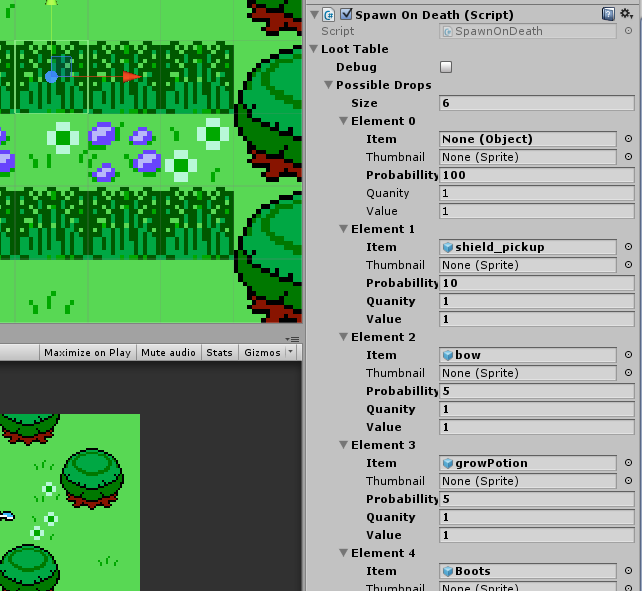Collapse Element 1 foldout
Screen dimensions: 642x591
tap(344, 229)
